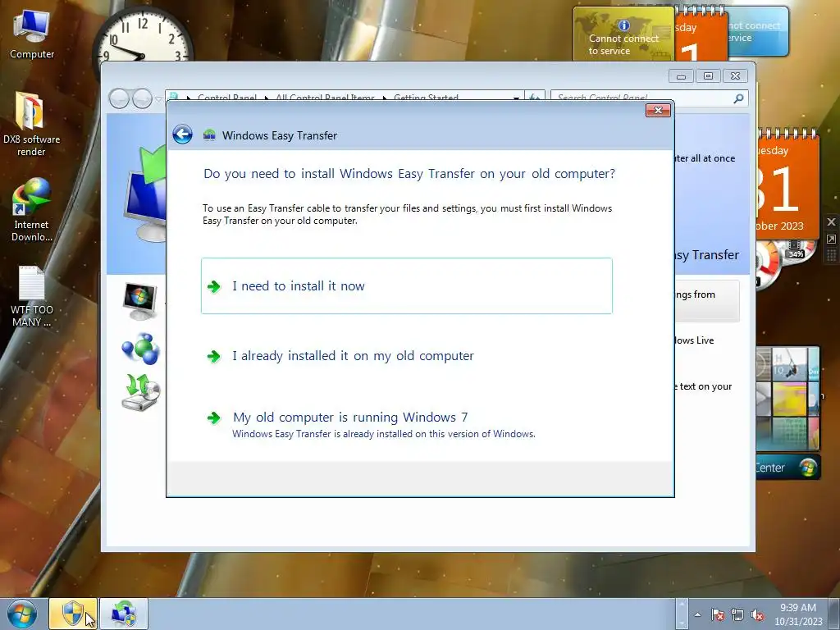Click the search magnifier in Control Panel
The height and width of the screenshot is (630, 840).
[739, 98]
